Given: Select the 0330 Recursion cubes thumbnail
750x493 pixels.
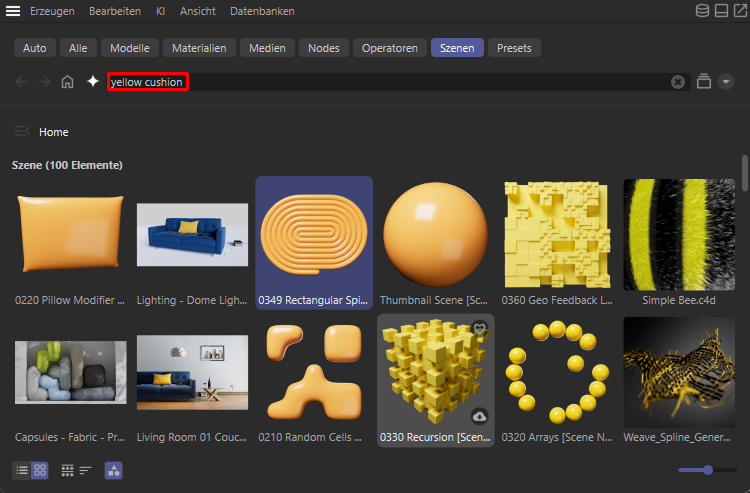Looking at the screenshot, I should coord(435,372).
